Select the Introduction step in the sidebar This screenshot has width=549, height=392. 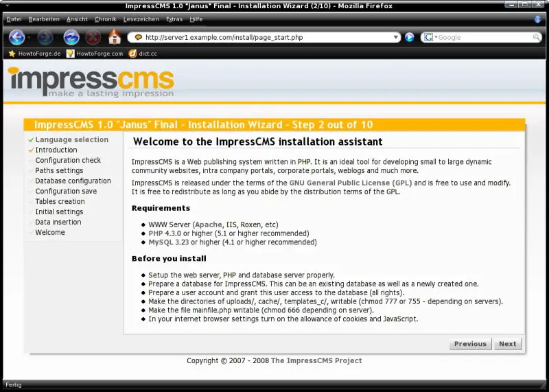coord(56,150)
